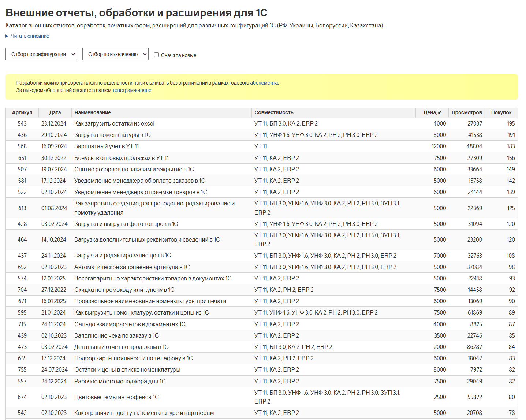Click purchase count 195
Screen dimensions: 526x420
point(511,123)
